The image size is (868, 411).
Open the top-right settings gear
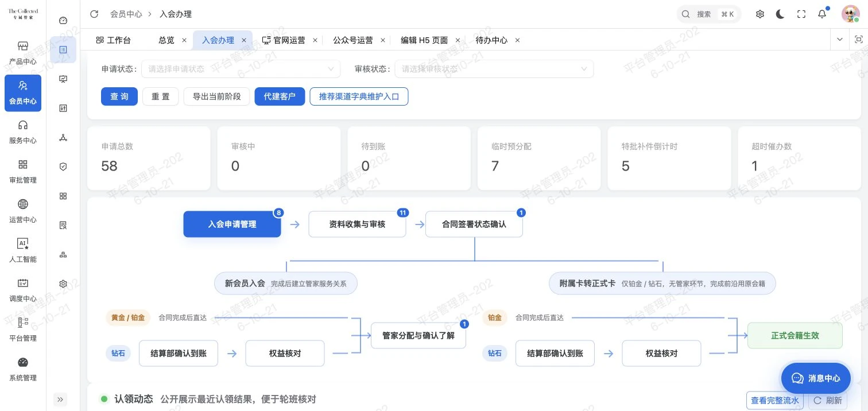coord(760,14)
